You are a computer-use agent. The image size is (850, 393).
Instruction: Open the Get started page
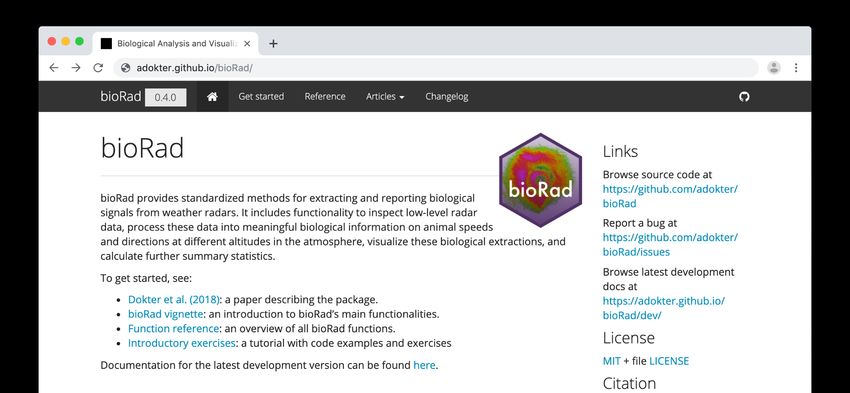261,96
